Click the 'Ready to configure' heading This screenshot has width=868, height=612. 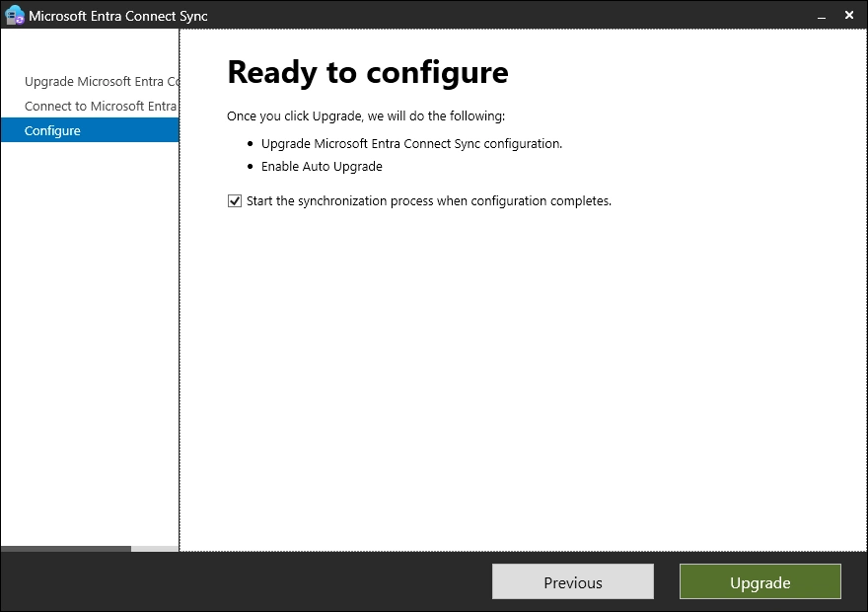click(367, 72)
